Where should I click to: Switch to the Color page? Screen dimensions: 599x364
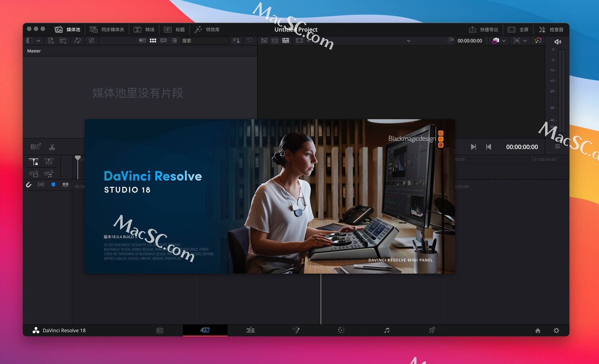click(x=341, y=330)
